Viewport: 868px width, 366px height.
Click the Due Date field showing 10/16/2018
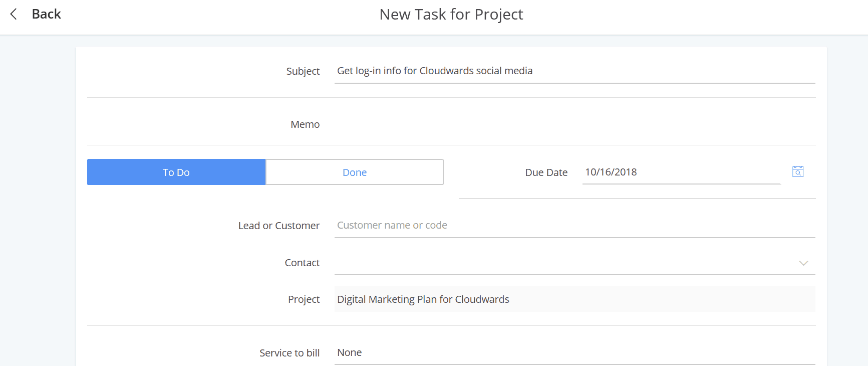(x=681, y=172)
